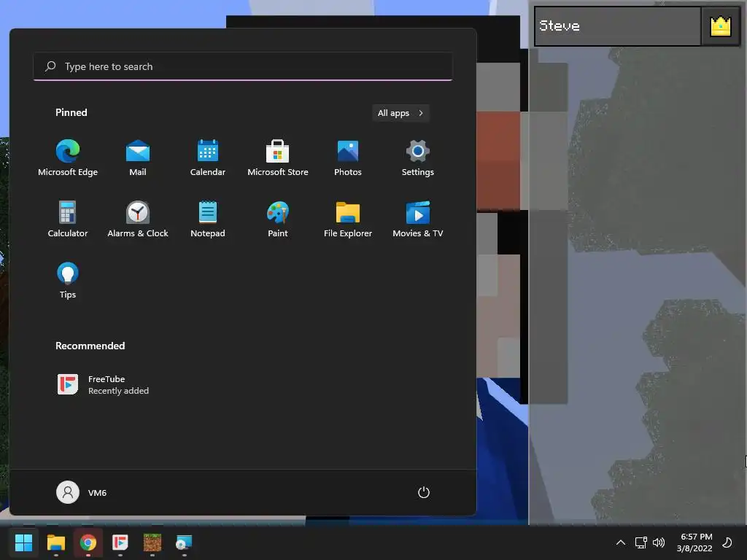Open the Calendar app
This screenshot has height=560, width=747.
point(208,158)
